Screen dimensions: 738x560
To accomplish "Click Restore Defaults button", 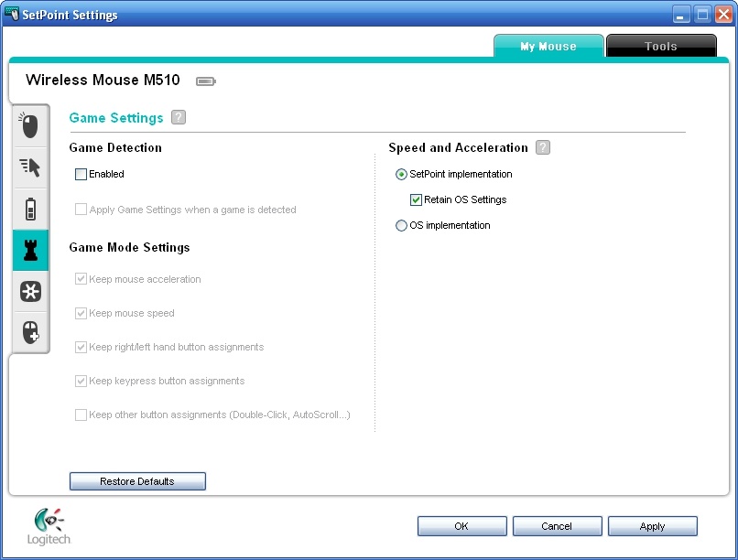I will point(137,481).
